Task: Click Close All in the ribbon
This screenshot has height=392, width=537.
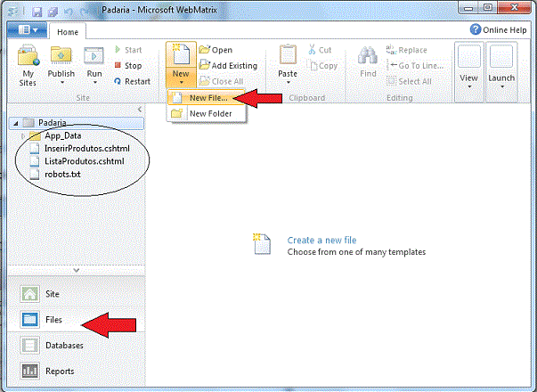Action: tap(221, 82)
